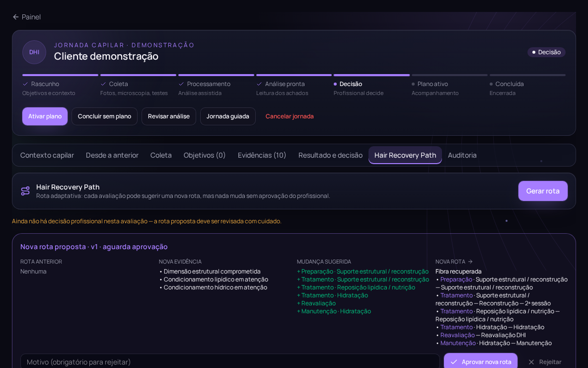The image size is (588, 368).
Task: View the Objetivos (0) tab
Action: [x=205, y=155]
